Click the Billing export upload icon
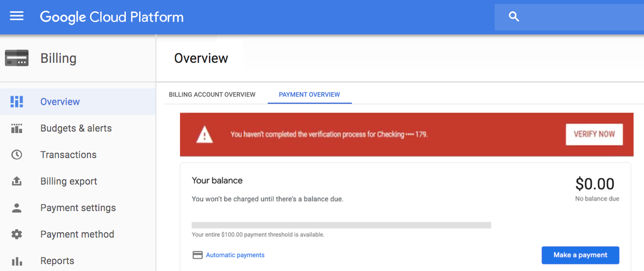Viewport: 644px width, 271px height. 17,181
